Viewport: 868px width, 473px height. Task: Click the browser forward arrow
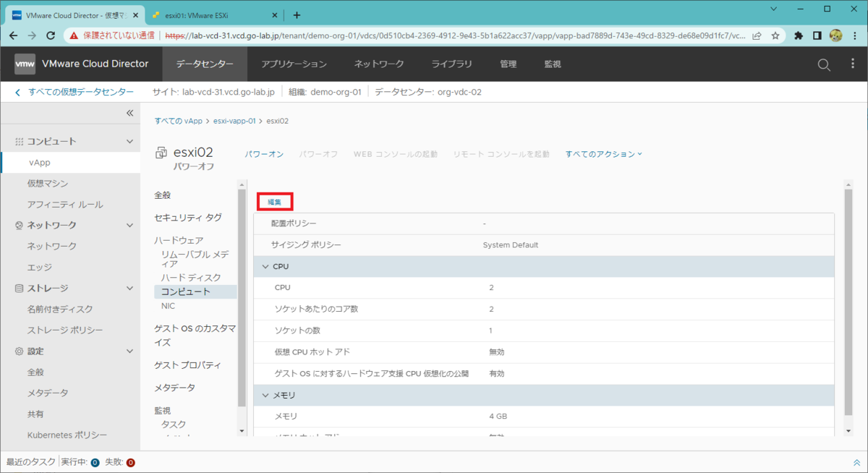tap(32, 35)
